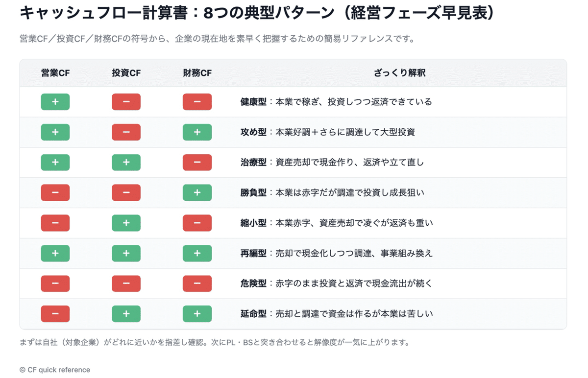This screenshot has width=588, height=378.
Task: Select the green plus 財務CF badge in 再編型 row
Action: pyautogui.click(x=197, y=253)
